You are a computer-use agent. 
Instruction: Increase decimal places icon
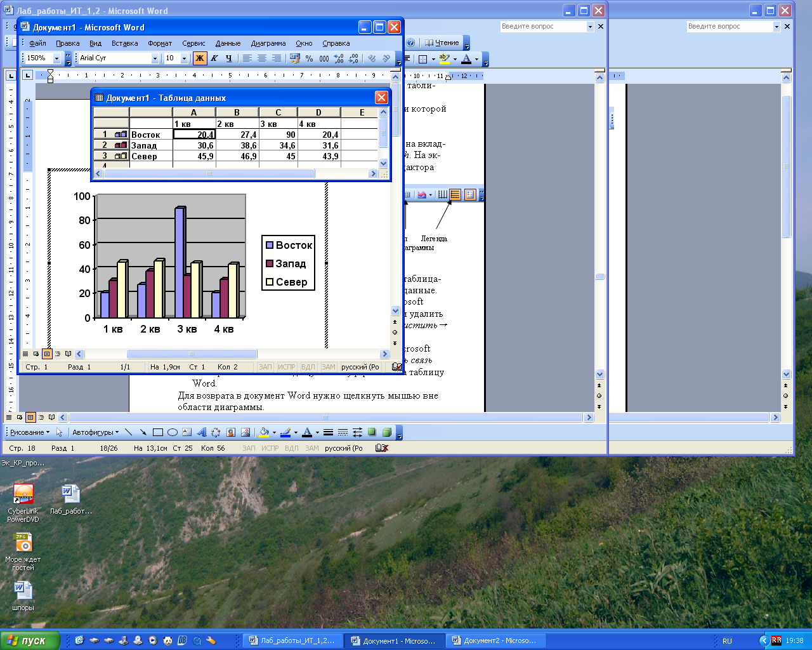pos(339,58)
